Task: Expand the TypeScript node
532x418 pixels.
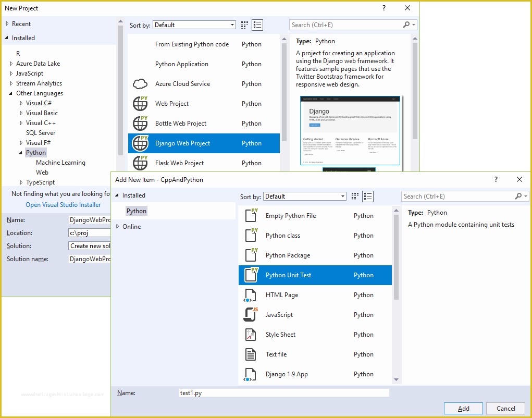Action: click(21, 182)
